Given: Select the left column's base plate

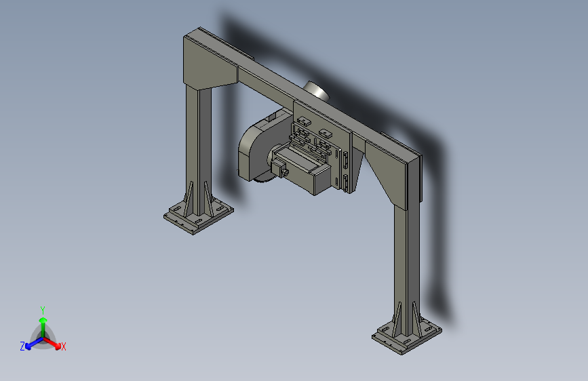Looking at the screenshot, I should pos(199,218).
